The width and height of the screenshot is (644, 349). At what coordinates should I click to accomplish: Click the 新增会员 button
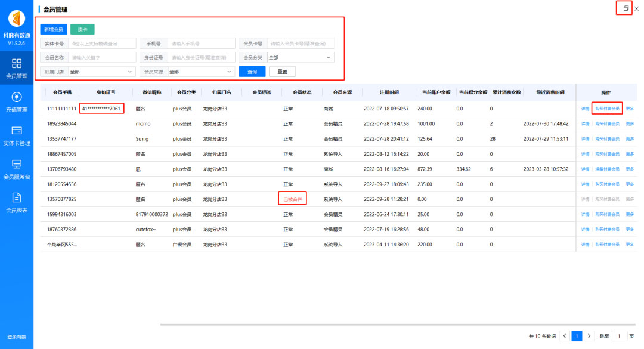[x=54, y=29]
